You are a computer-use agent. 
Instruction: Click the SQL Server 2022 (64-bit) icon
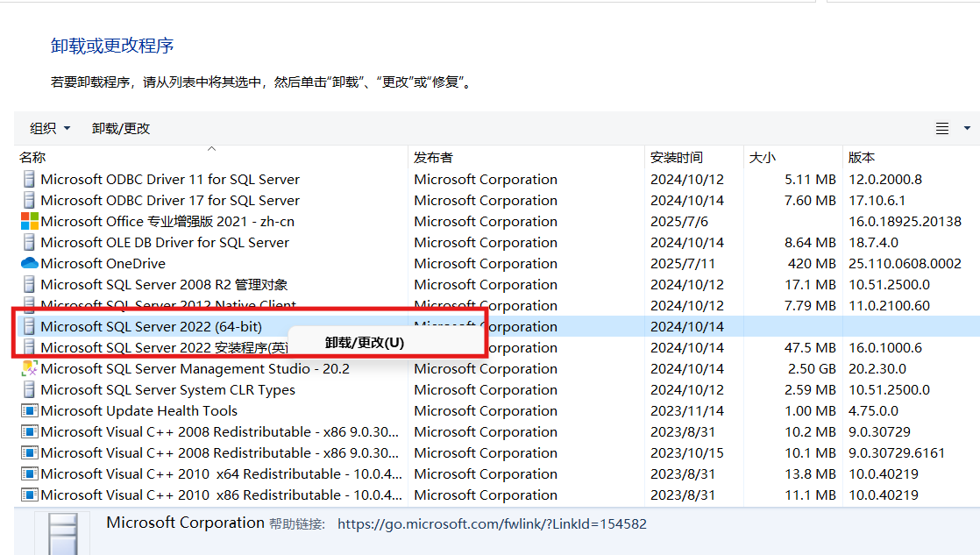(x=29, y=326)
